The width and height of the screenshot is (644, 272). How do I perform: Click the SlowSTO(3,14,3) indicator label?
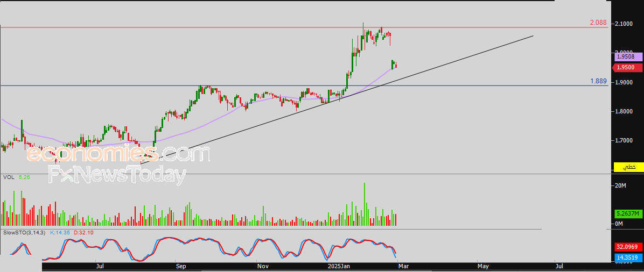(25, 233)
